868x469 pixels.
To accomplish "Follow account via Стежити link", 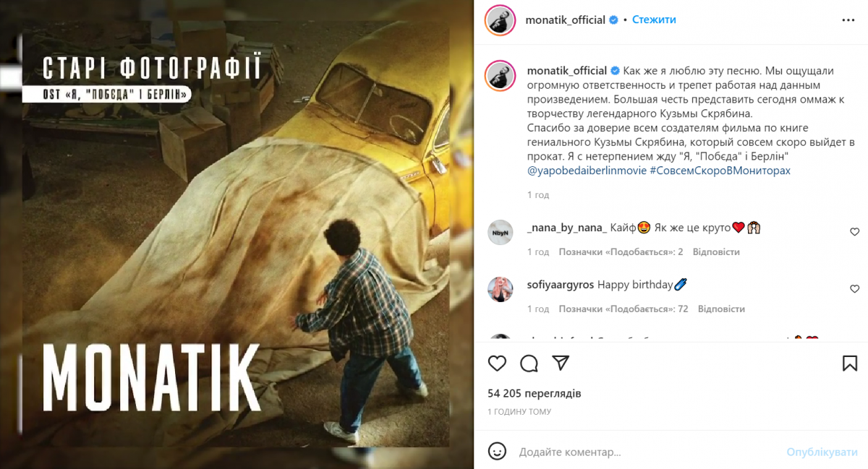I will tap(654, 20).
